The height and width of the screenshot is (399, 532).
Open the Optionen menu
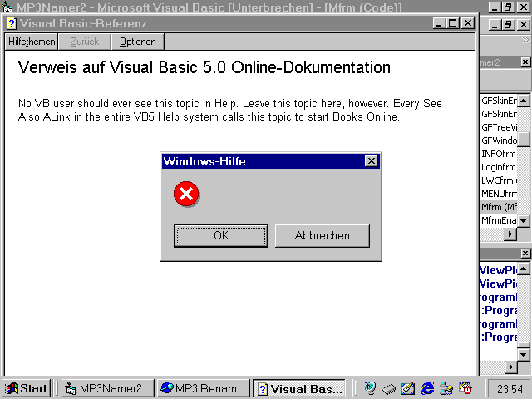click(137, 42)
